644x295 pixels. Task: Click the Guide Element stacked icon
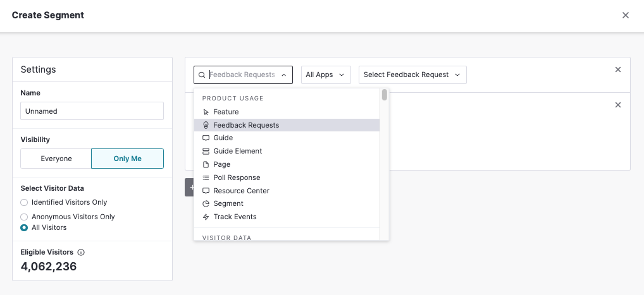coord(206,152)
